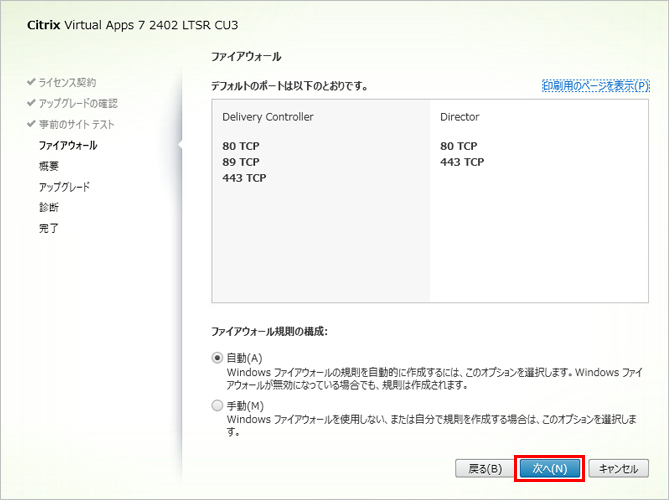The width and height of the screenshot is (669, 500).
Task: Go to the アップグレードの確認 step
Action: point(78,103)
